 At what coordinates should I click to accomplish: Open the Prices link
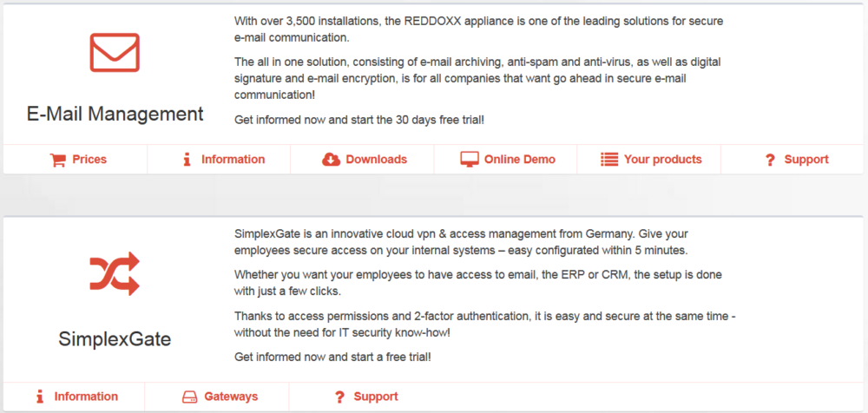(89, 160)
